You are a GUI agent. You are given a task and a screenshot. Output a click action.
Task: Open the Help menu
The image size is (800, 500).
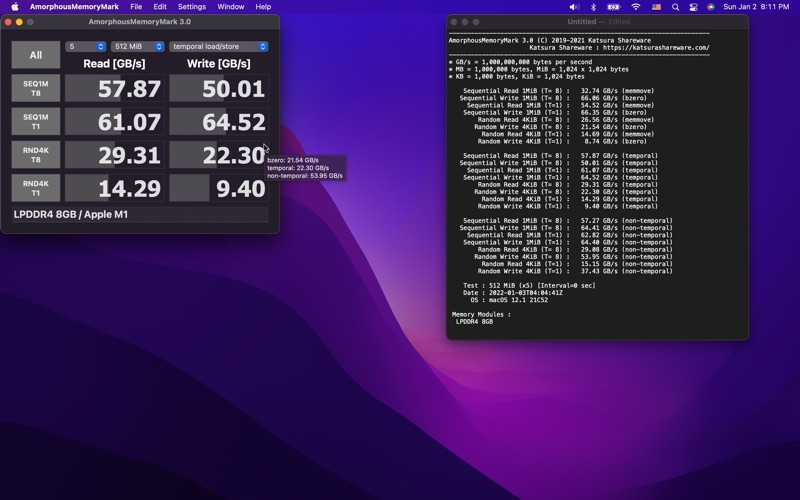pos(263,7)
